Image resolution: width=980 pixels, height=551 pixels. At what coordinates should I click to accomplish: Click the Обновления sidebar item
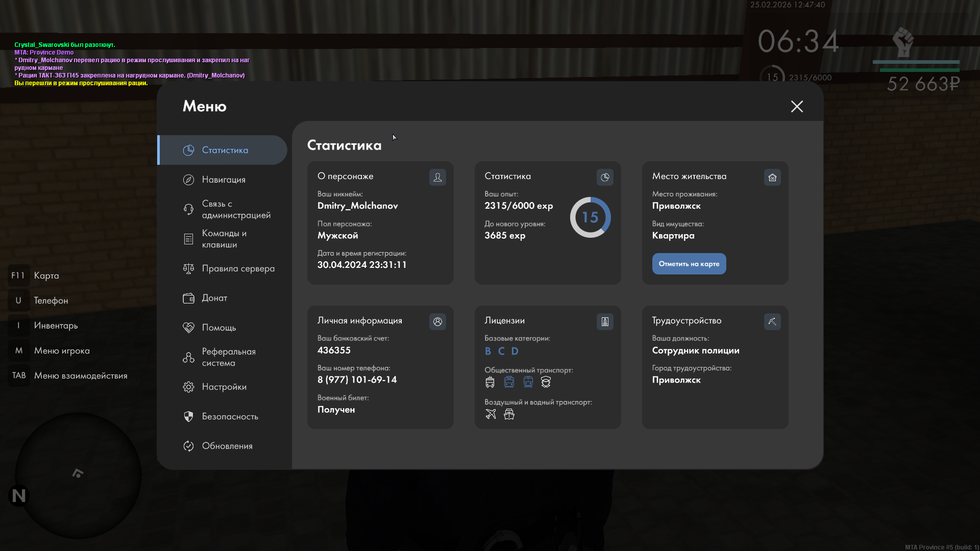227,446
